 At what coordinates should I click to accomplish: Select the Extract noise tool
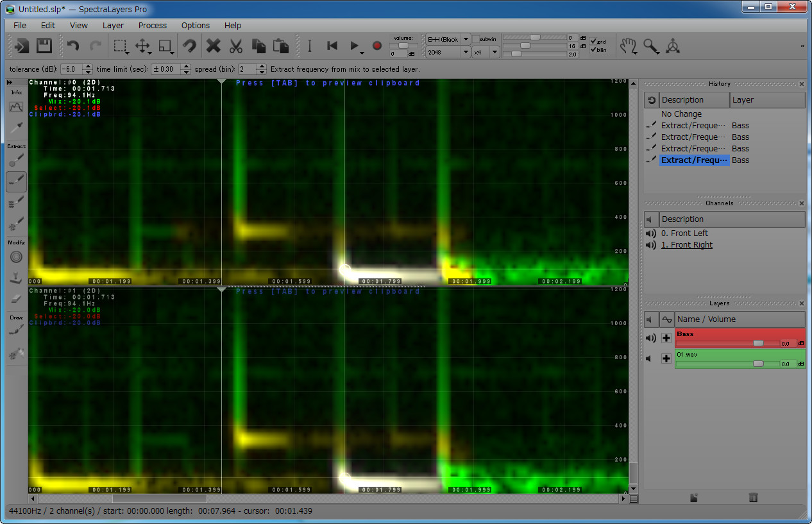click(x=16, y=225)
